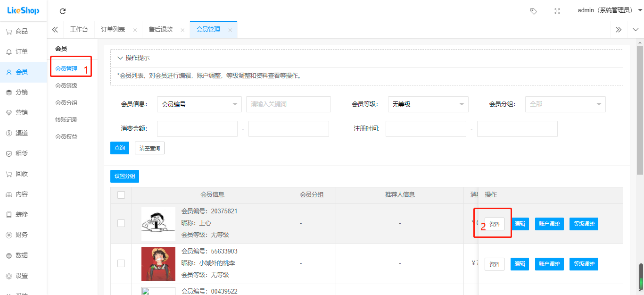Click 资料 for member 小城外的桃李
Viewport: 644px width, 295px height.
pyautogui.click(x=495, y=264)
